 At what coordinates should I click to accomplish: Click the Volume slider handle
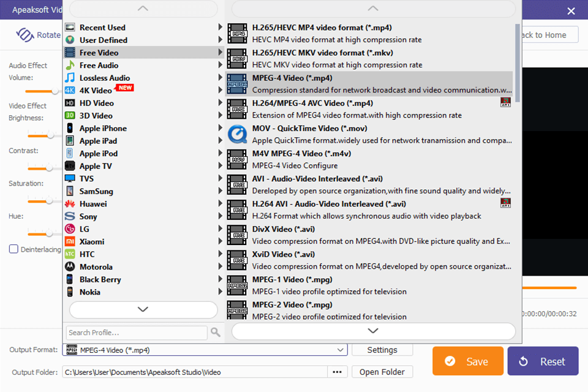(x=55, y=91)
